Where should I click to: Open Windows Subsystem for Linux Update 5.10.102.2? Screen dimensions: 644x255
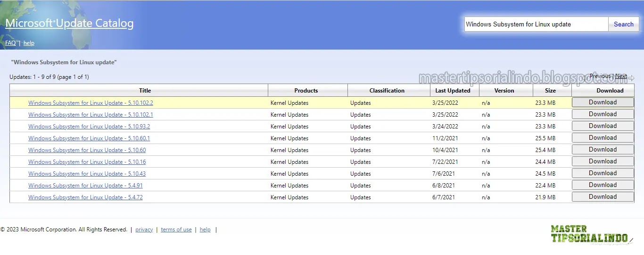click(91, 103)
